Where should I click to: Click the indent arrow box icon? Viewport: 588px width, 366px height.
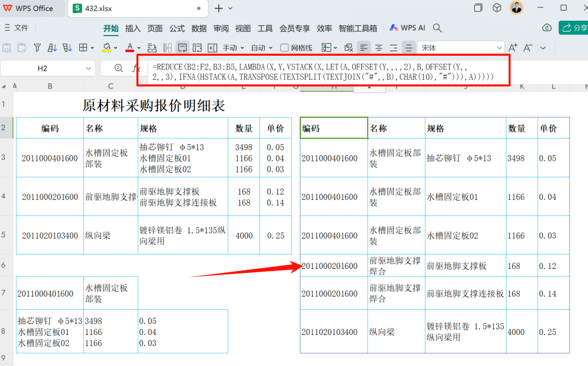point(212,48)
